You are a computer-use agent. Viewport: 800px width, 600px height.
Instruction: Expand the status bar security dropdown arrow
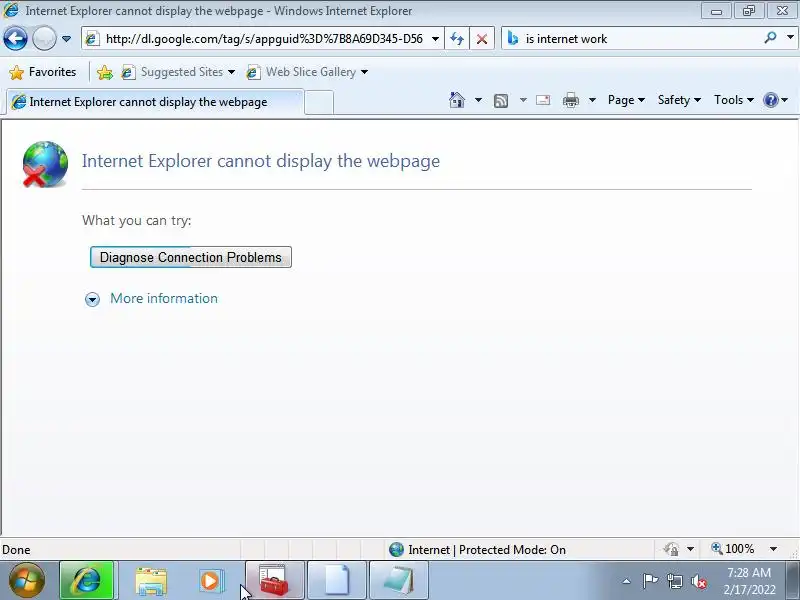[690, 549]
